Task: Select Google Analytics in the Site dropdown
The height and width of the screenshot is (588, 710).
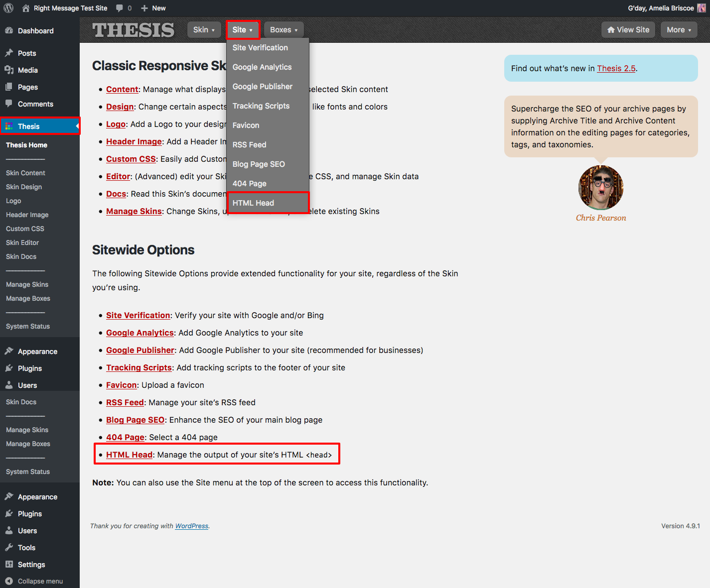Action: (268, 67)
